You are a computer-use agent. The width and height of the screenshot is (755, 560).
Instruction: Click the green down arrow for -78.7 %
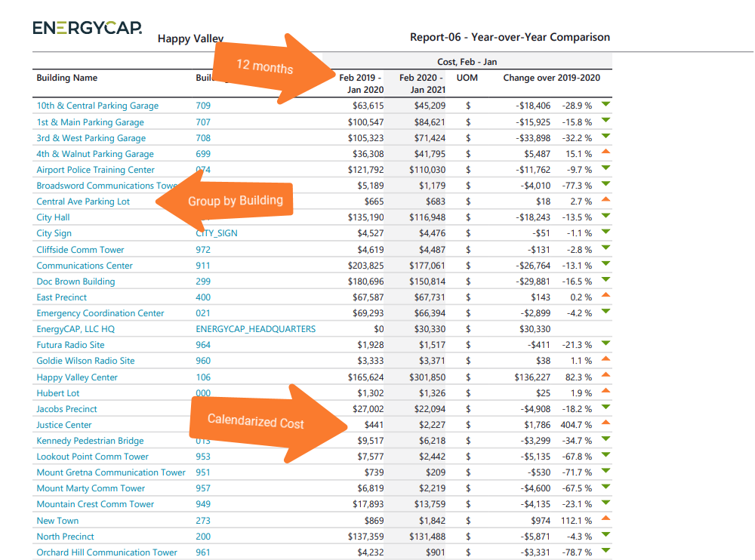coord(606,550)
